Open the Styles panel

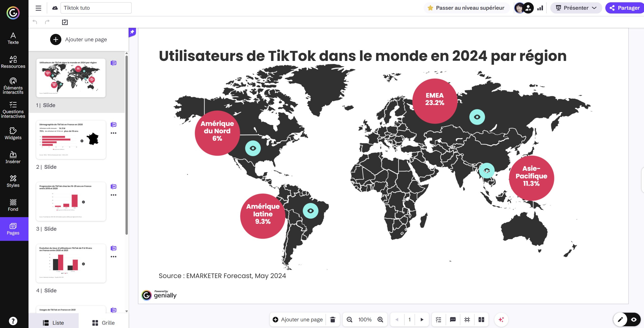pos(13,181)
